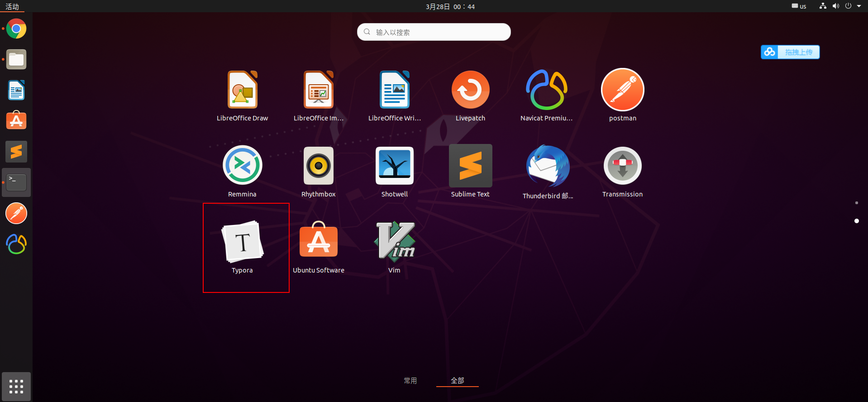This screenshot has height=402, width=868.
Task: Switch to the 常用 (Frequent) tab
Action: [410, 381]
